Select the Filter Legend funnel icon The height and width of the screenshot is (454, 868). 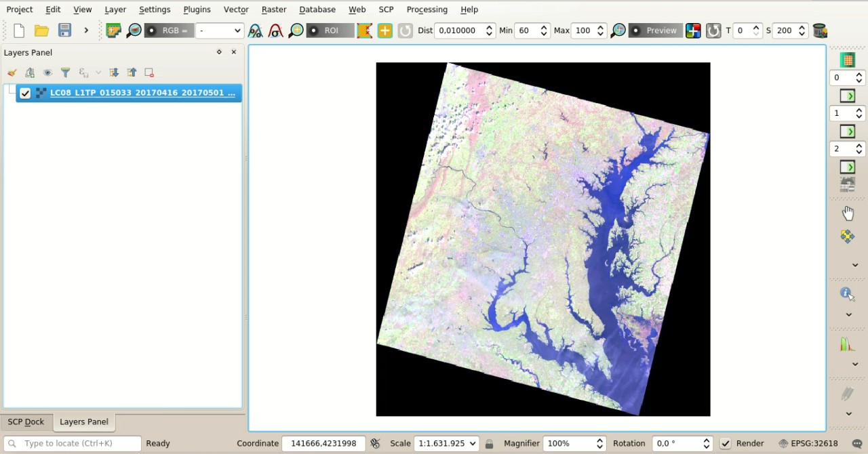point(65,73)
